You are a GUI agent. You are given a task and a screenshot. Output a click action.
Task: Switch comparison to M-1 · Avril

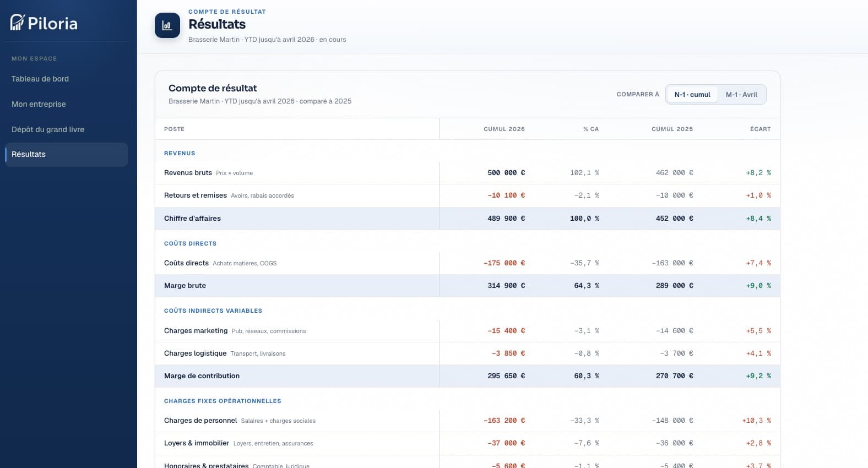click(741, 95)
